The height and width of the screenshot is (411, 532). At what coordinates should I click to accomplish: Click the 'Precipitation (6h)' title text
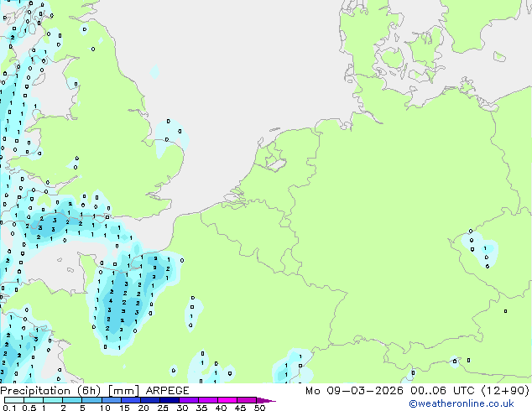[x=50, y=391]
